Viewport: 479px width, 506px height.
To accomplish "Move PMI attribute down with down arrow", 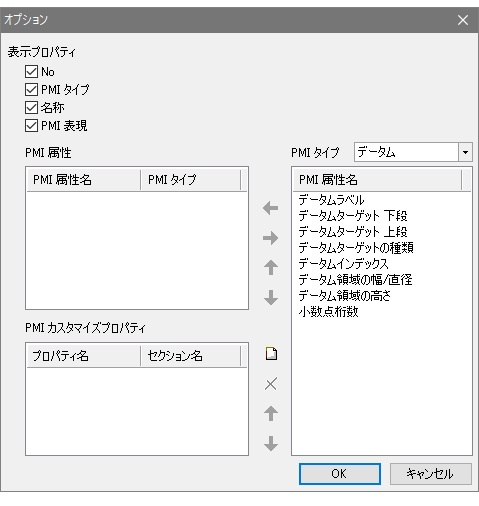I will click(271, 297).
